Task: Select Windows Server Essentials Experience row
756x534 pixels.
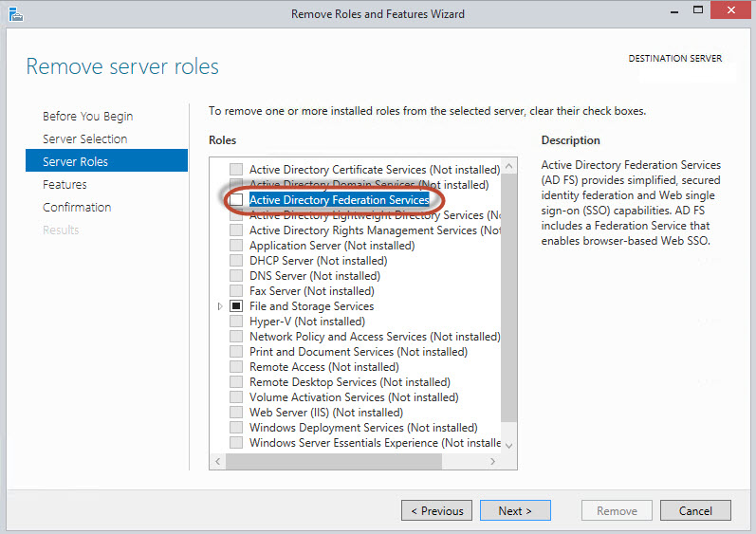Action: (375, 442)
